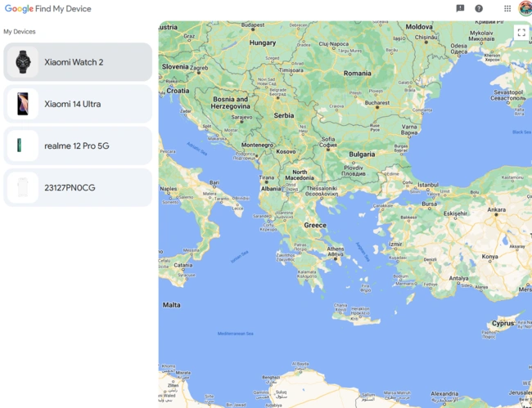Select the 23127PN0CG device
Viewport: 532px width, 408px height.
point(78,187)
